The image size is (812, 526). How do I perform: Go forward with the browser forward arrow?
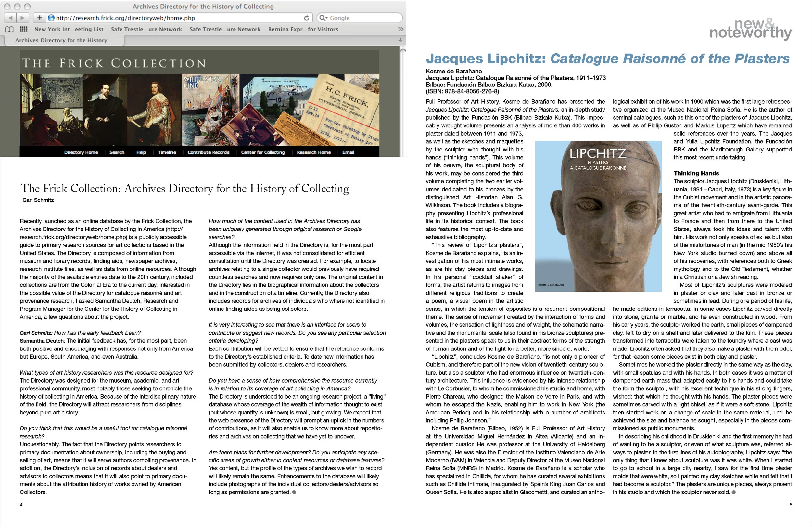(22, 18)
